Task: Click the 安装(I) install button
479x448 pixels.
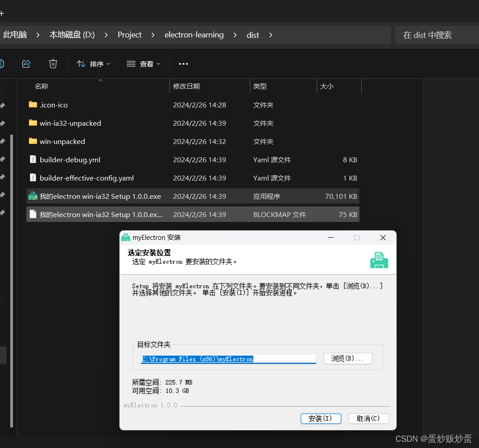Action: (321, 419)
